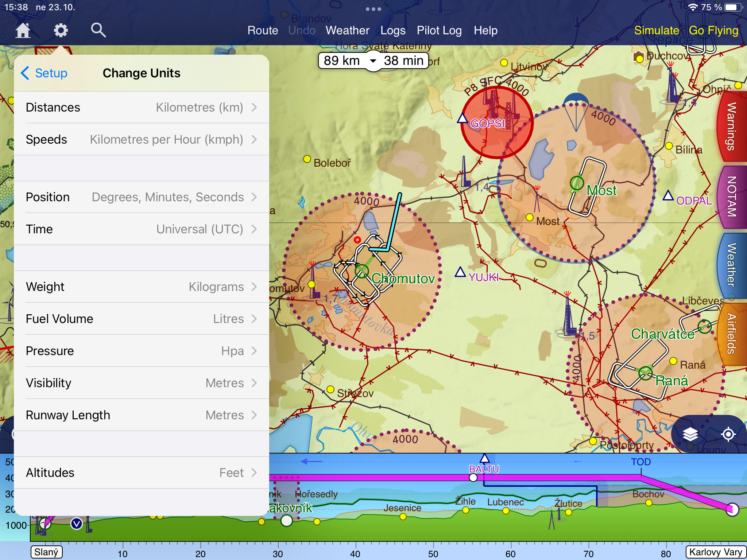The width and height of the screenshot is (747, 560).
Task: Expand the distance and time dropdown arrow
Action: coord(373,61)
